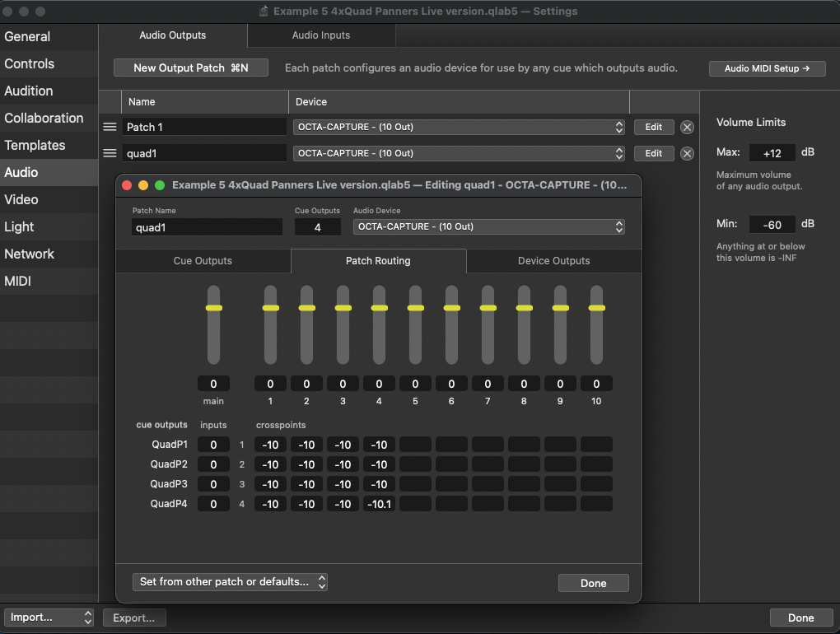Click the drag handle for quad1 row
Viewport: 840px width, 634px height.
[x=110, y=153]
